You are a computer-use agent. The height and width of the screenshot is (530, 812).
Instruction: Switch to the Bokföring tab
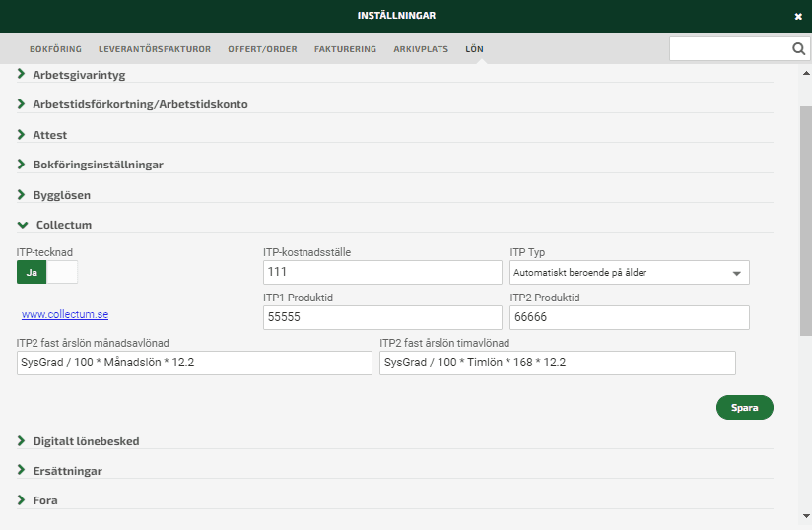point(55,49)
